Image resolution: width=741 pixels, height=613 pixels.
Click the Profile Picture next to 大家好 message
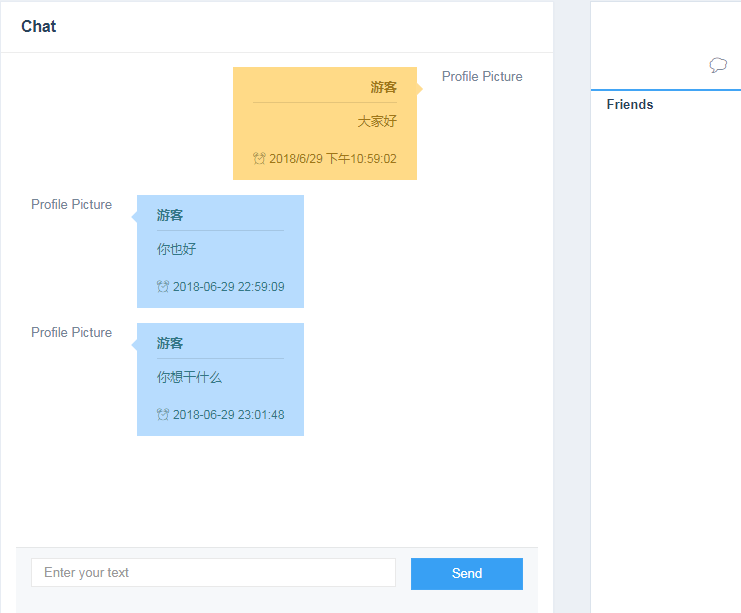[482, 77]
